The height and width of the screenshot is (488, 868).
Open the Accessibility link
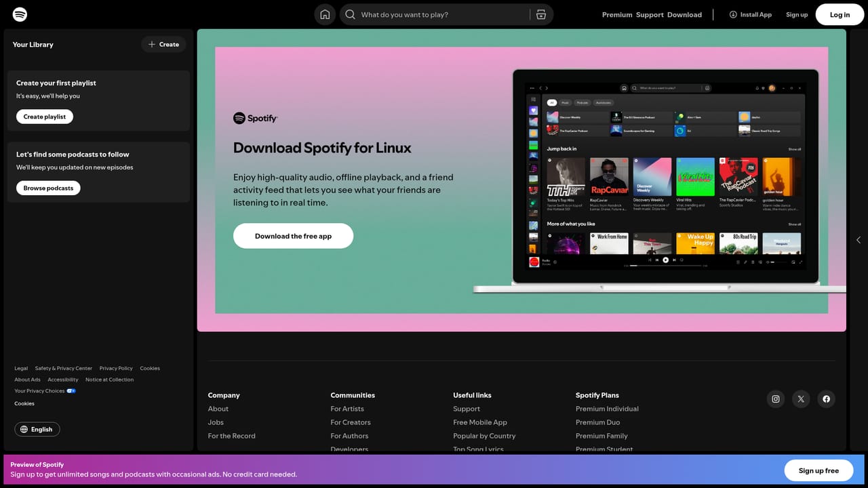[63, 380]
